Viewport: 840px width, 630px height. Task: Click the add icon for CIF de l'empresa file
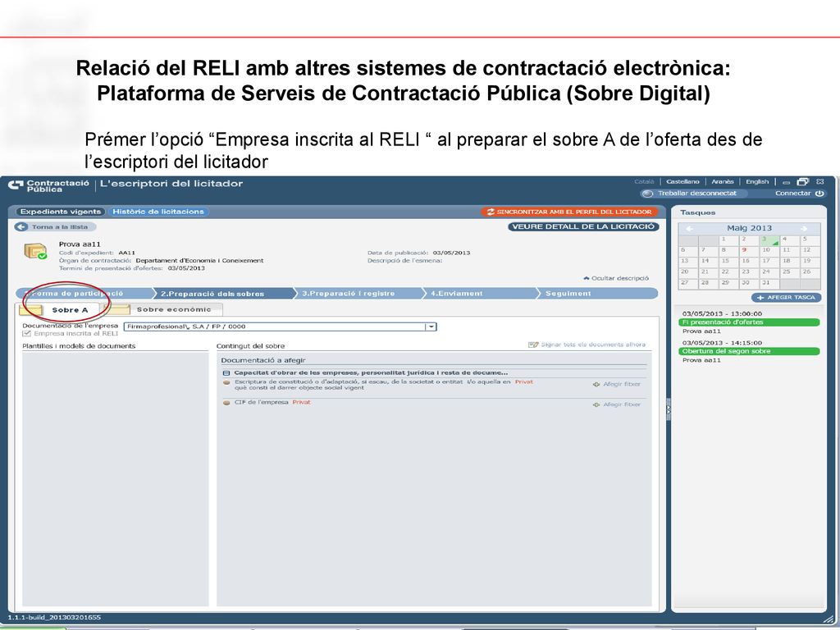tap(596, 405)
